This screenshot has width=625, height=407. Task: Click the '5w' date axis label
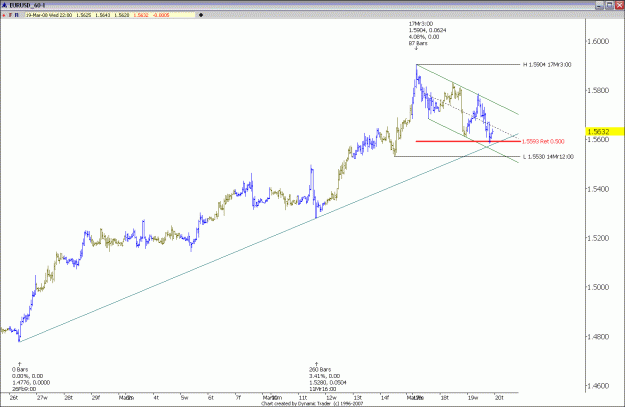[184, 397]
